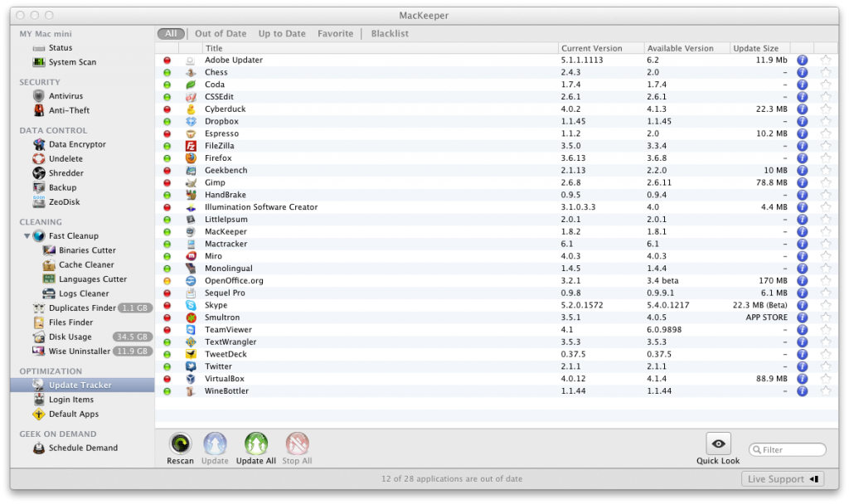The width and height of the screenshot is (849, 504).
Task: Select the Anti-Theft sidebar icon
Action: [38, 110]
